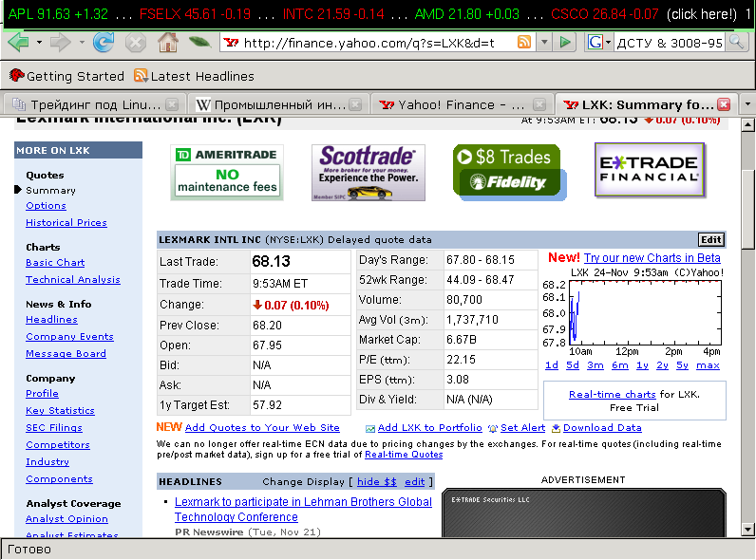Viewport: 756px width, 560px height.
Task: Click the search box with ДСТУ text
Action: tap(670, 43)
